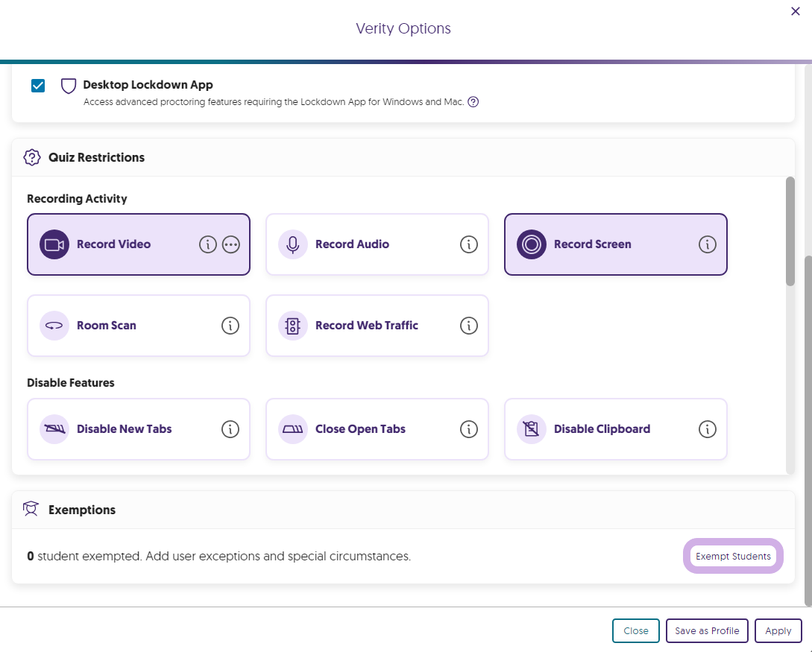The image size is (812, 652).
Task: Enable Disable Clipboard restriction
Action: [x=616, y=429]
